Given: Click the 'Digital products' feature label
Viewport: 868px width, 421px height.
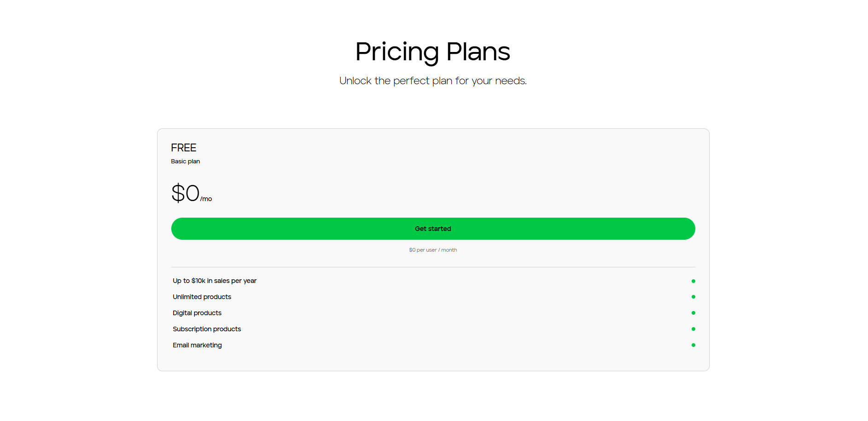Looking at the screenshot, I should pos(197,313).
